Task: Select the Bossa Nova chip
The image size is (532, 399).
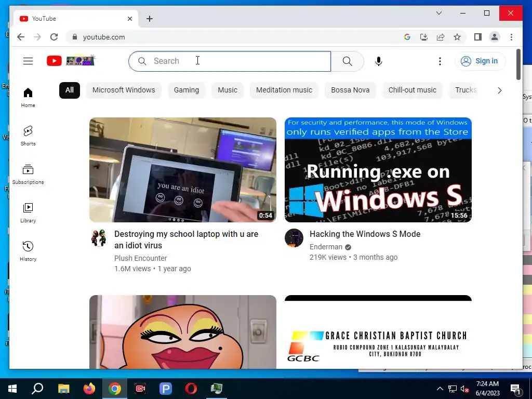Action: [350, 90]
